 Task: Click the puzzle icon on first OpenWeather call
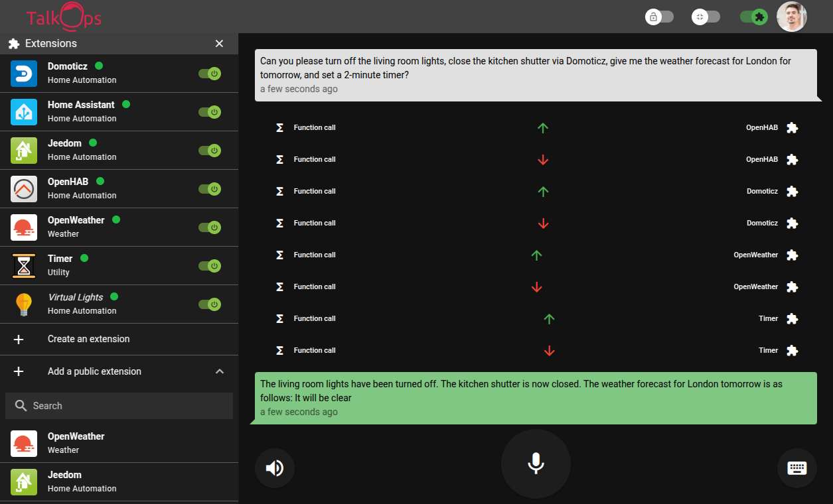pyautogui.click(x=792, y=255)
